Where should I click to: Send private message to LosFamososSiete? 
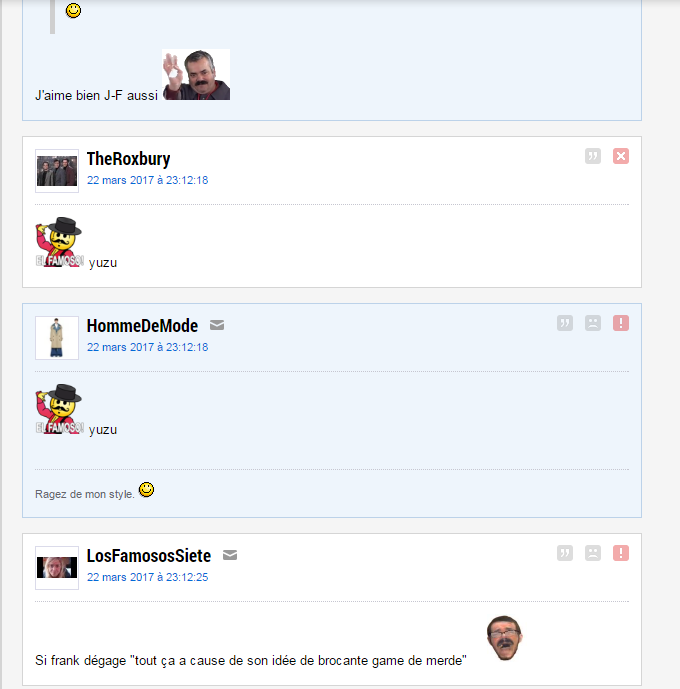[x=230, y=555]
